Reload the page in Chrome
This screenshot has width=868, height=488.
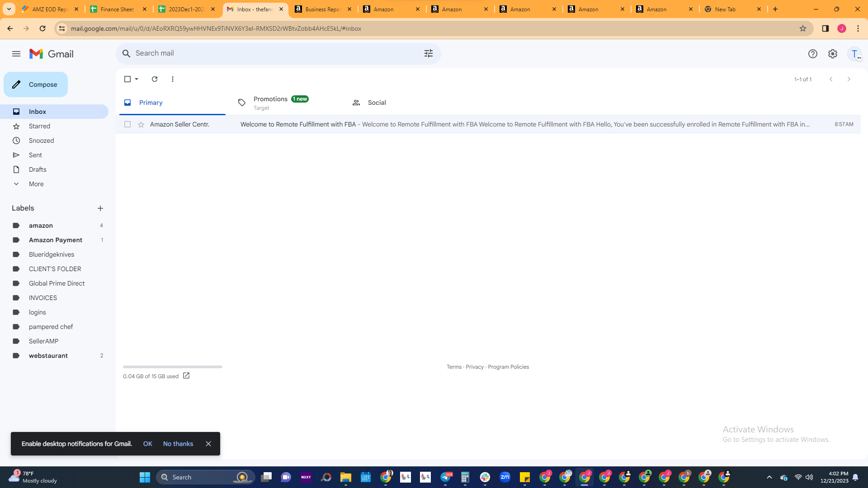pyautogui.click(x=42, y=28)
